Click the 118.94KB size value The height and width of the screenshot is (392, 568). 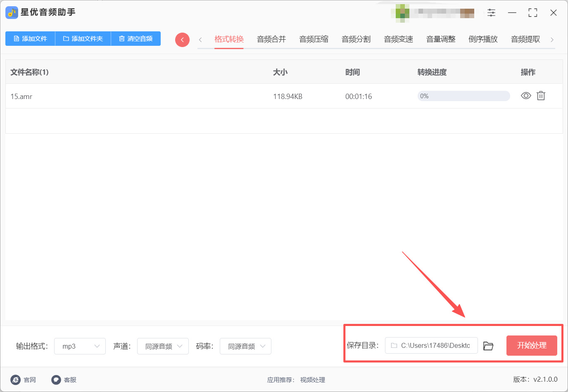point(288,97)
